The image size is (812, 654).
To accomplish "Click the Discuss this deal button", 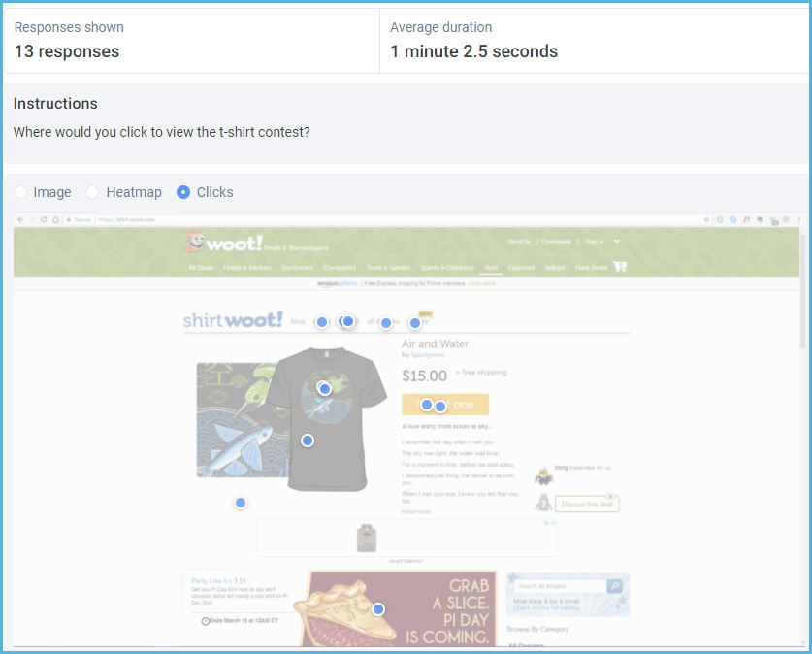I will click(x=587, y=504).
